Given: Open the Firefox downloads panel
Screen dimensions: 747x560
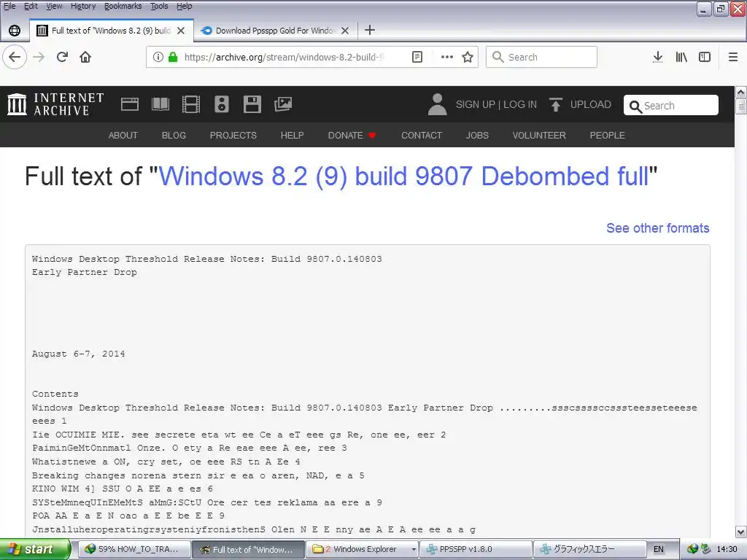Looking at the screenshot, I should (657, 57).
